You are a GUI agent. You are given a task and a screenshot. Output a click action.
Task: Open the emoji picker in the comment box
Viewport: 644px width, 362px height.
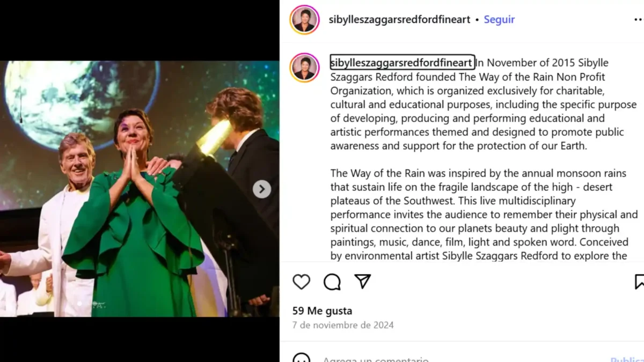[x=302, y=358]
